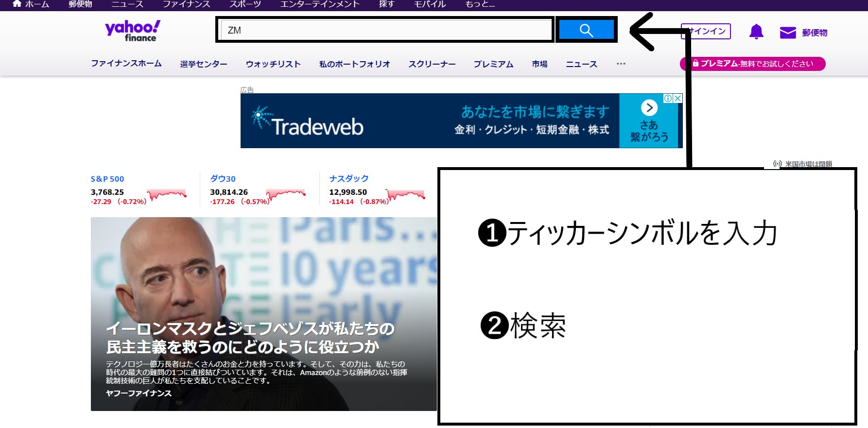The image size is (868, 428).
Task: Click the サインイン button
Action: click(x=706, y=31)
